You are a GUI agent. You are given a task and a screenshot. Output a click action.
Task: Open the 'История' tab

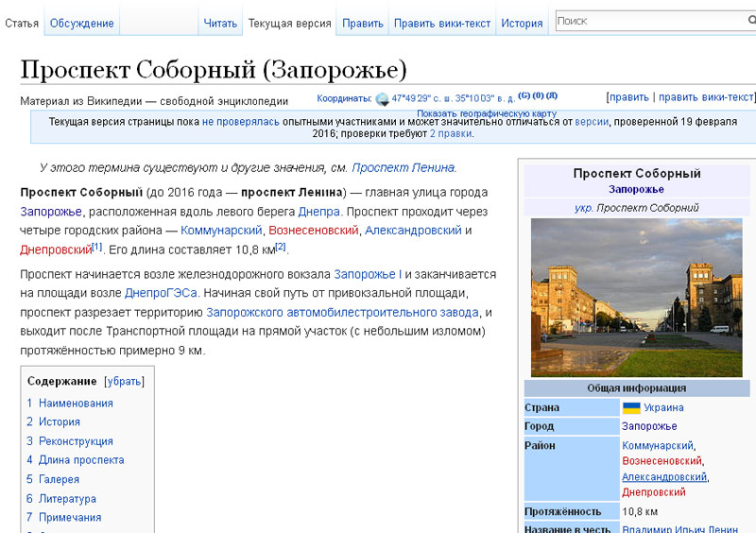click(522, 23)
